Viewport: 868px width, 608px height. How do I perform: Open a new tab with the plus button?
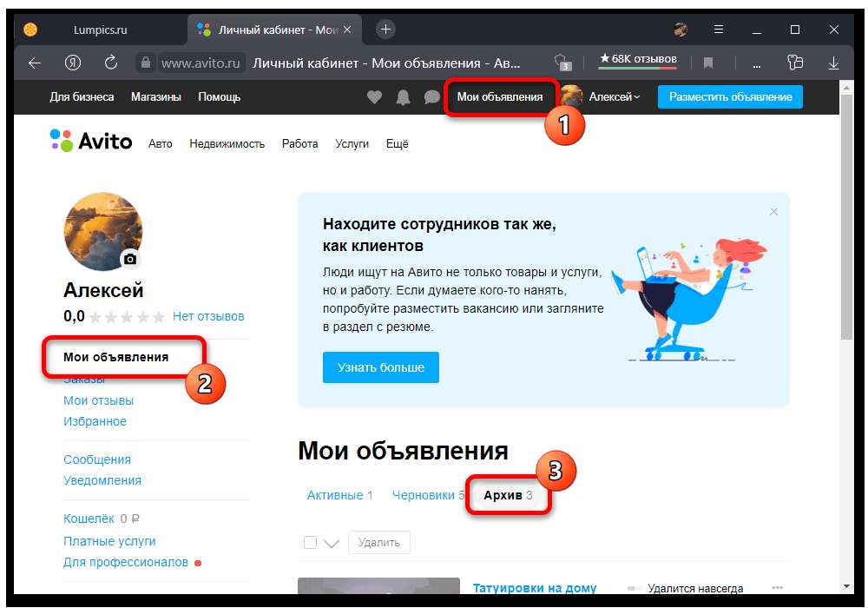pos(385,29)
